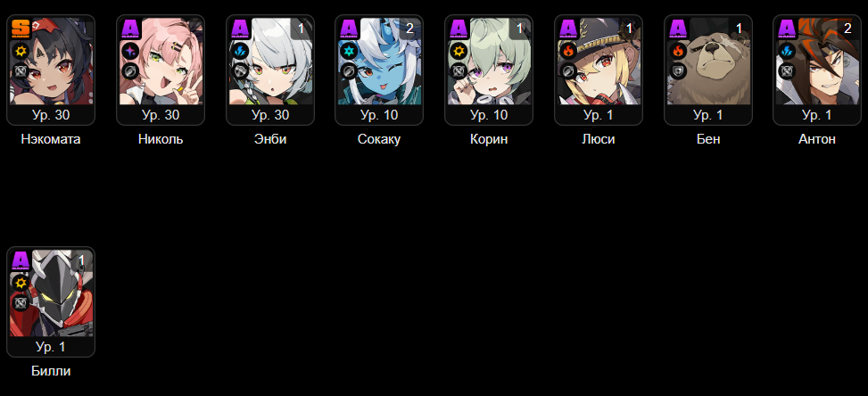
Task: Click the mindscape number 2 on Антон
Action: point(847,29)
